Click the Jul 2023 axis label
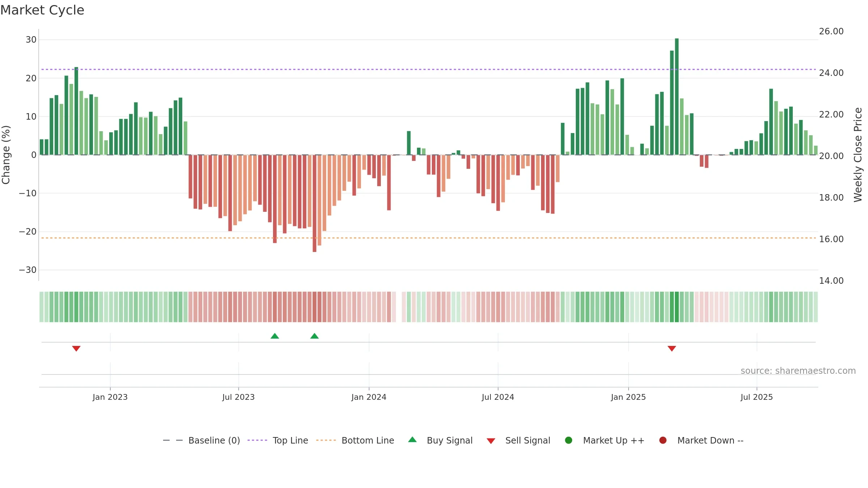The image size is (868, 488). pyautogui.click(x=239, y=397)
